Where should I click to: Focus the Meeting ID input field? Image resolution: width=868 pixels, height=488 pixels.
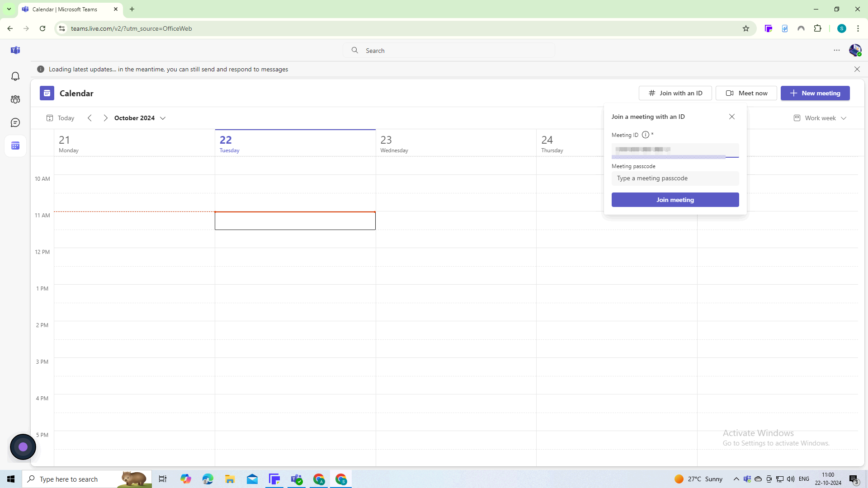click(x=675, y=150)
